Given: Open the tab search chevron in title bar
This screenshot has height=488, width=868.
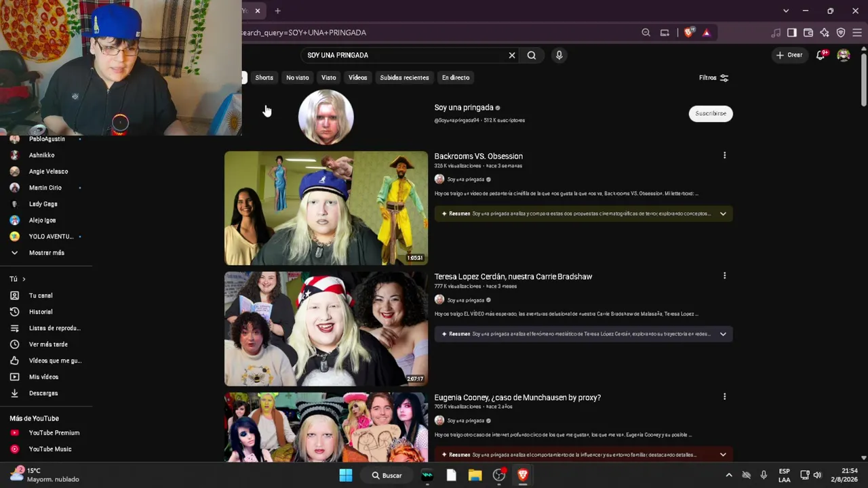Looking at the screenshot, I should (786, 11).
